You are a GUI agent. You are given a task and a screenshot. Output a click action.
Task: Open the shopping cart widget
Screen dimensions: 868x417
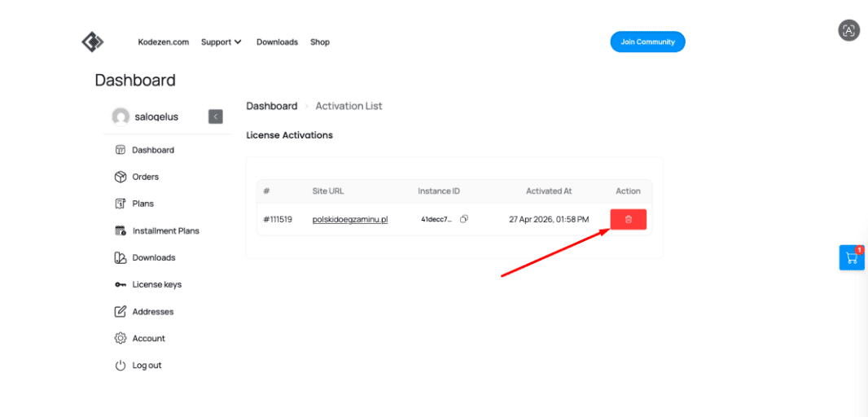click(852, 257)
